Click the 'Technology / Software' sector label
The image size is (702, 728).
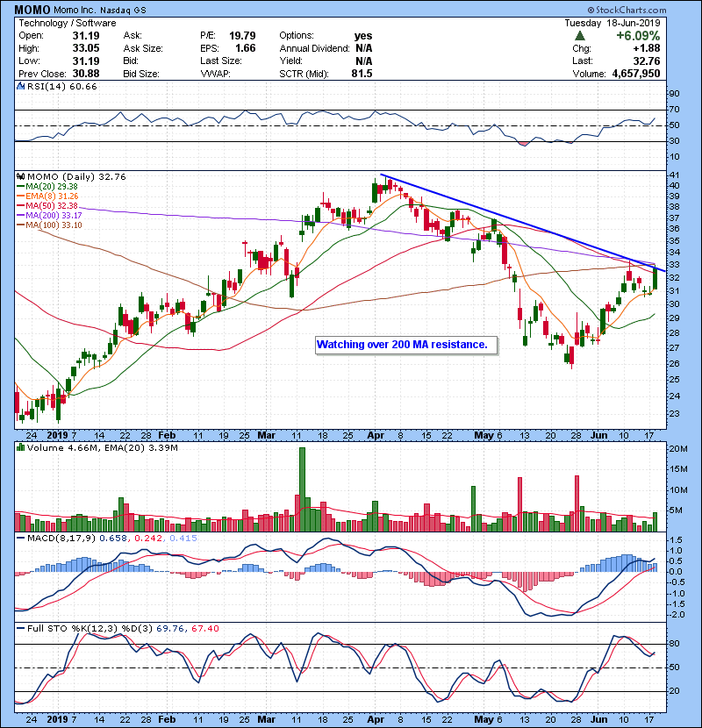pos(68,23)
